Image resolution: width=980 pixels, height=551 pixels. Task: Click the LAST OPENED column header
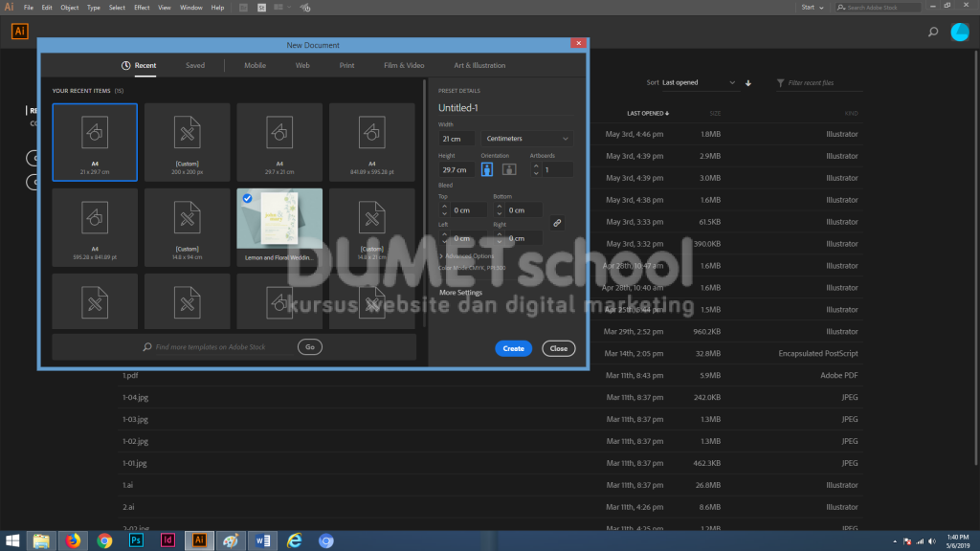pos(648,113)
